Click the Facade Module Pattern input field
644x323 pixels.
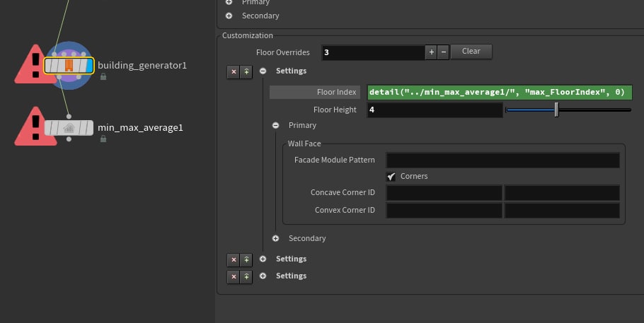[502, 160]
